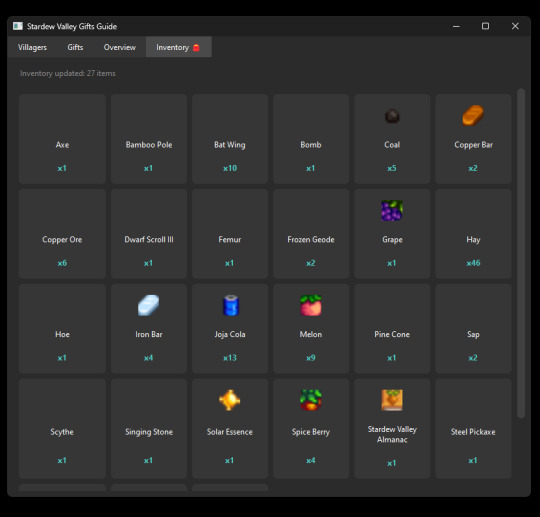Select the Iron Bar icon
540x517 pixels.
(148, 305)
